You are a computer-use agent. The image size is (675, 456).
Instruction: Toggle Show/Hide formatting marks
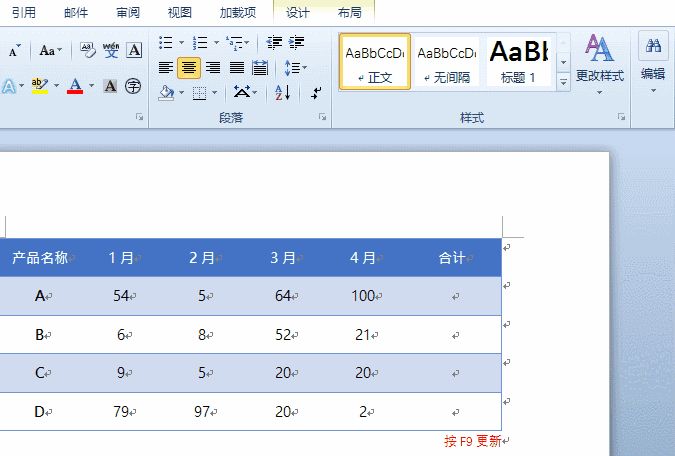pos(316,93)
